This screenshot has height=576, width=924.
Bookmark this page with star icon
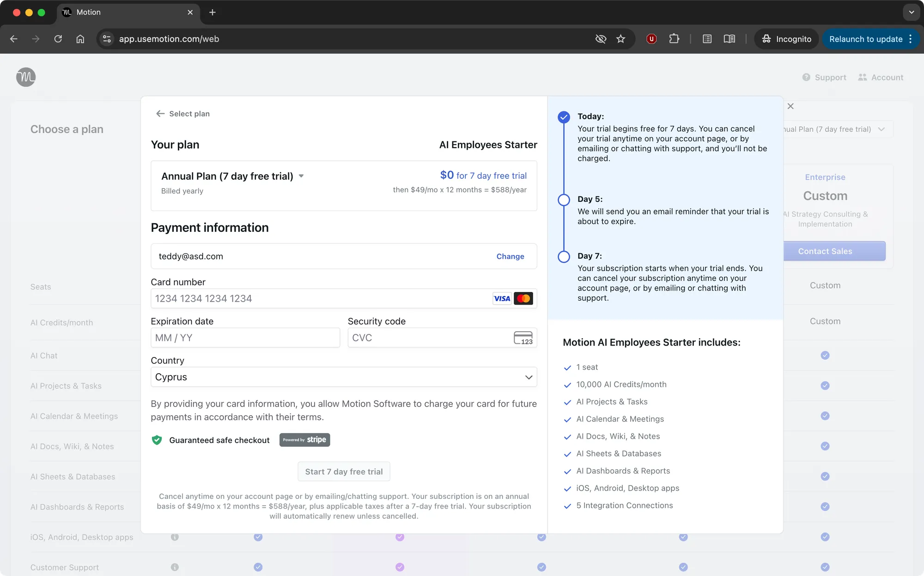click(x=621, y=39)
